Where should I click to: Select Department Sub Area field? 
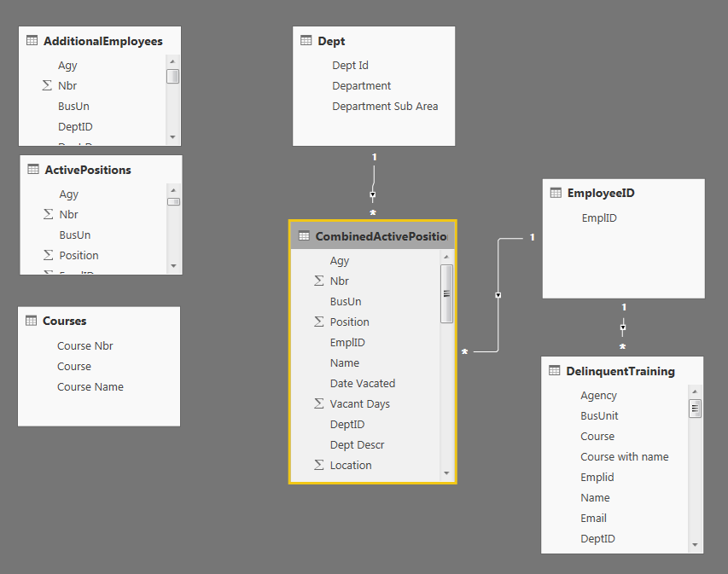point(385,107)
